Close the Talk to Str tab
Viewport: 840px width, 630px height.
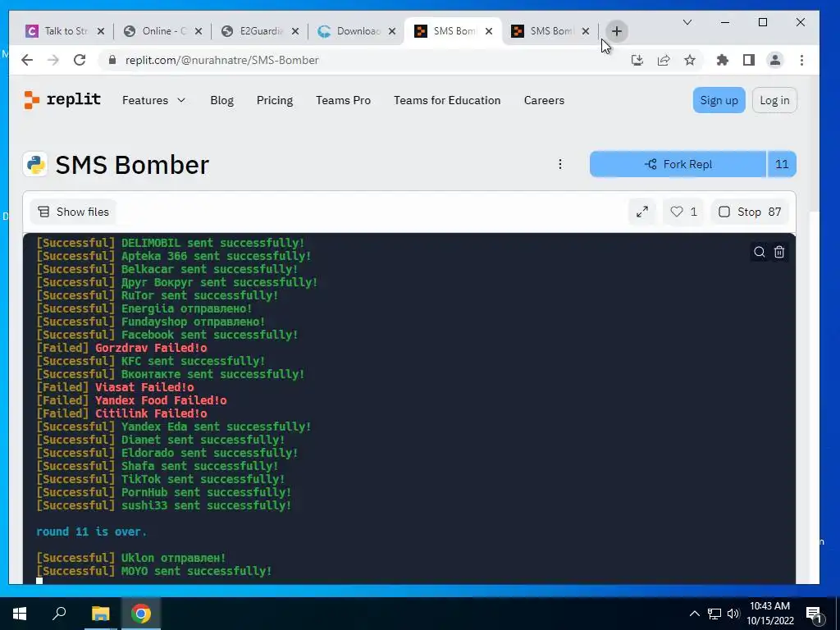pos(101,31)
